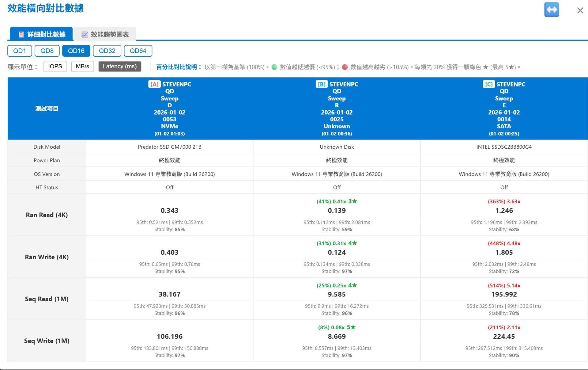Click the orange swap comparison arrows icon

click(x=551, y=10)
